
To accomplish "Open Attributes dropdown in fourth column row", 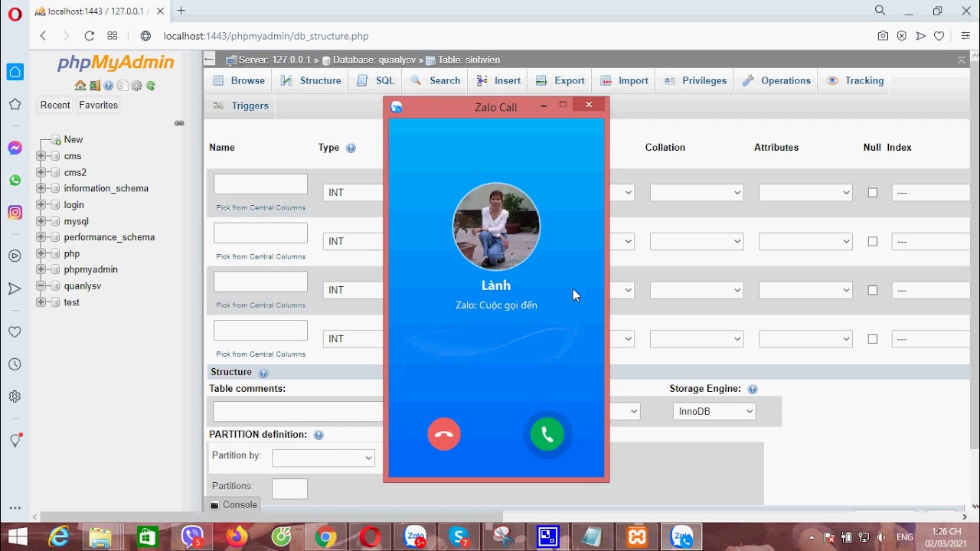I will 805,339.
